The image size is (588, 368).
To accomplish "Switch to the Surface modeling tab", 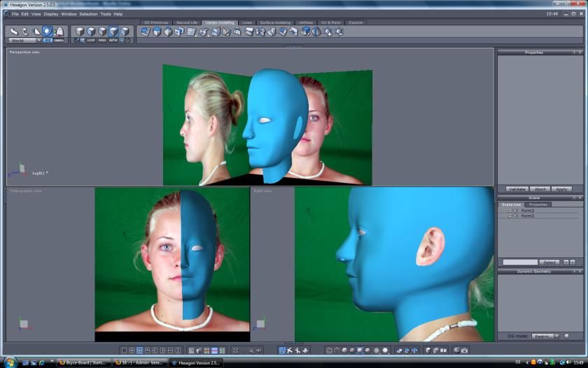I will (275, 22).
